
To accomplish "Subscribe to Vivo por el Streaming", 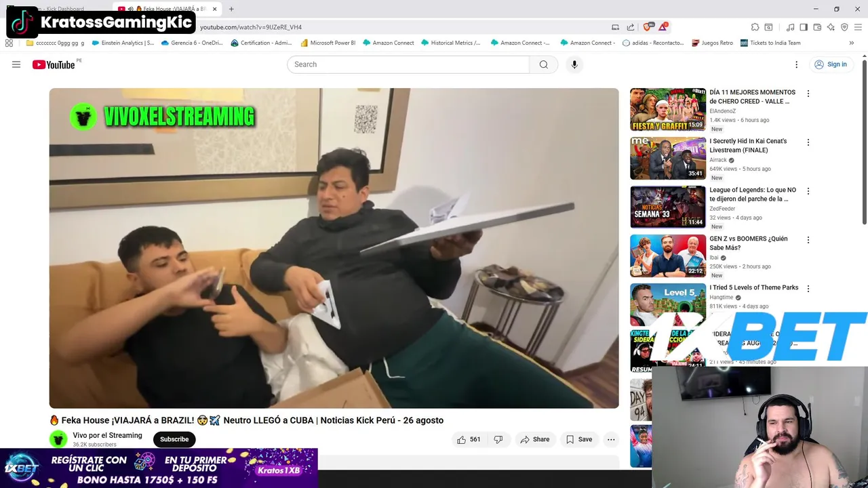I will tap(174, 439).
